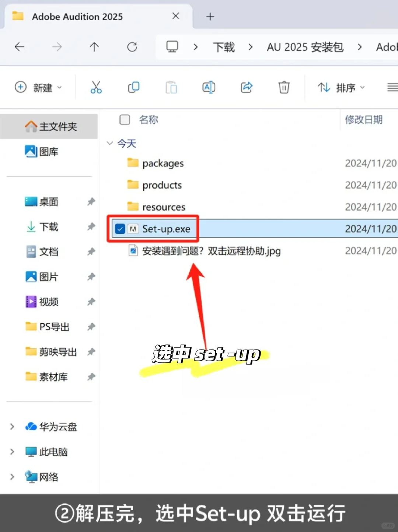Navigate up one folder level
The height and width of the screenshot is (532, 398).
click(x=94, y=47)
